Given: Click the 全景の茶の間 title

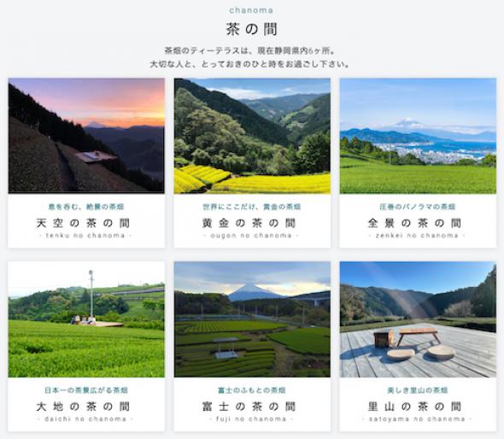Looking at the screenshot, I should pos(414,223).
